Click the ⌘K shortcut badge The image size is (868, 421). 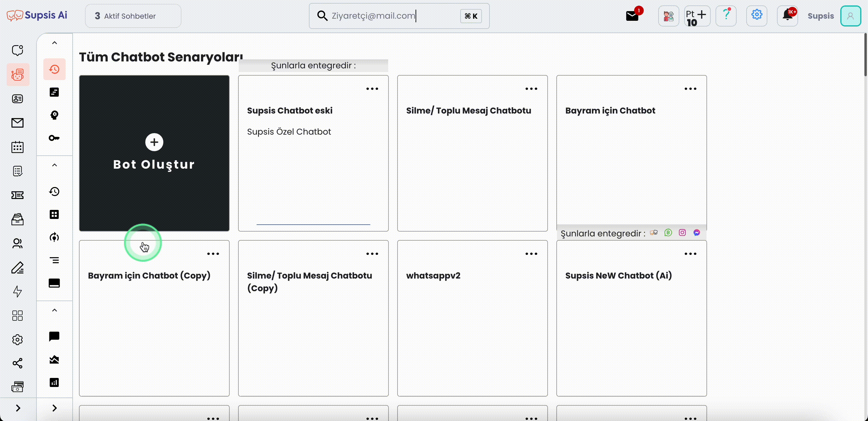[471, 16]
